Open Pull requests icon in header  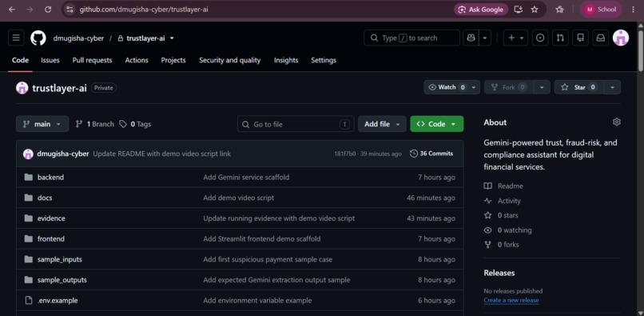click(560, 38)
